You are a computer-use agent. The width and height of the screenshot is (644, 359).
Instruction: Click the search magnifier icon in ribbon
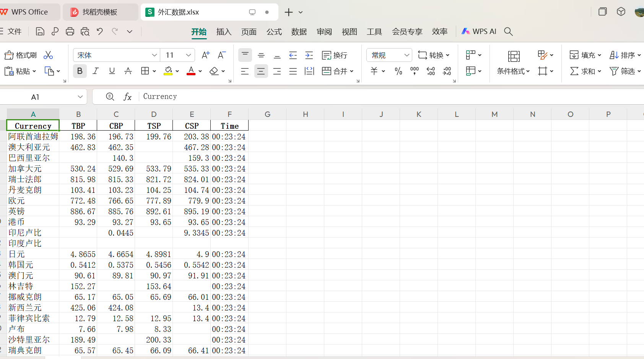click(508, 31)
